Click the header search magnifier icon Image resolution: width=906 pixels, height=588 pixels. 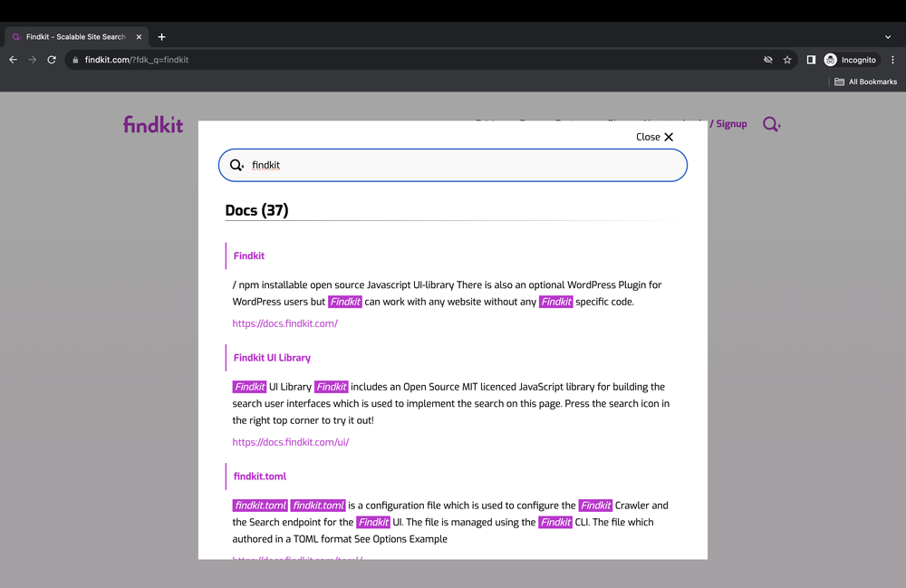[x=771, y=124]
